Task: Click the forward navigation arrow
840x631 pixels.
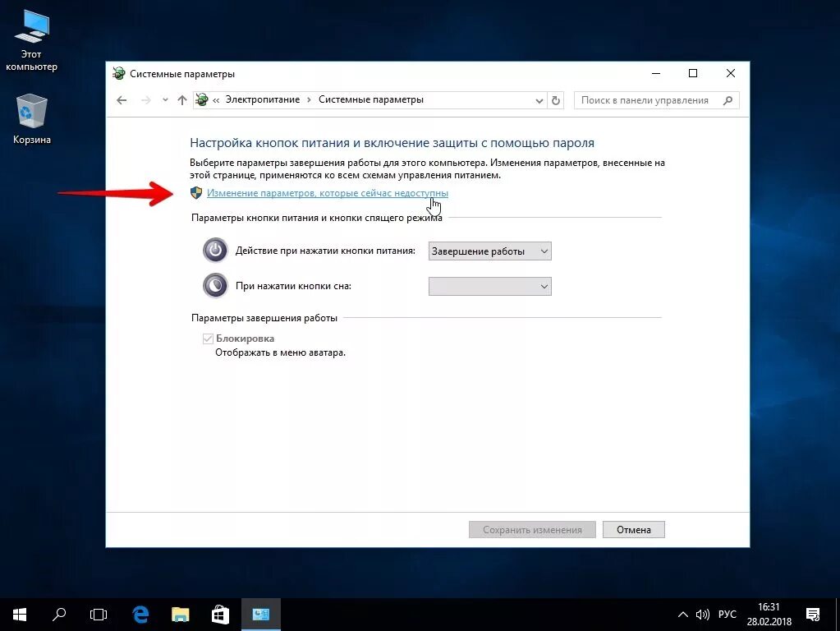Action: [145, 100]
